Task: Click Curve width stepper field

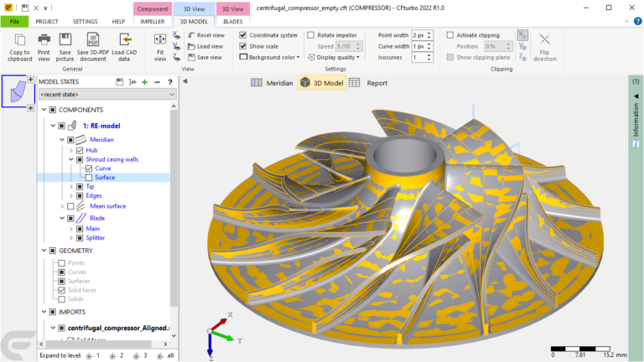Action: click(x=423, y=46)
